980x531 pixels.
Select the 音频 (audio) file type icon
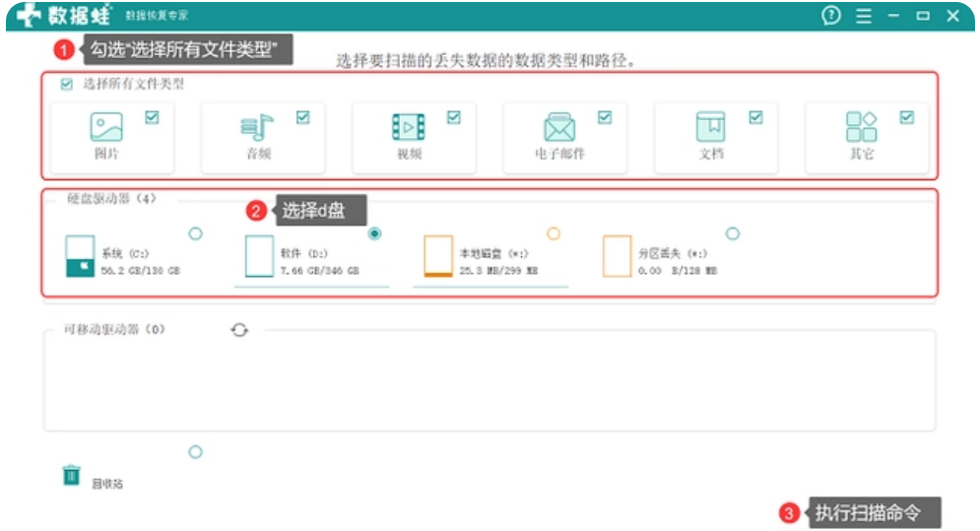tap(257, 127)
